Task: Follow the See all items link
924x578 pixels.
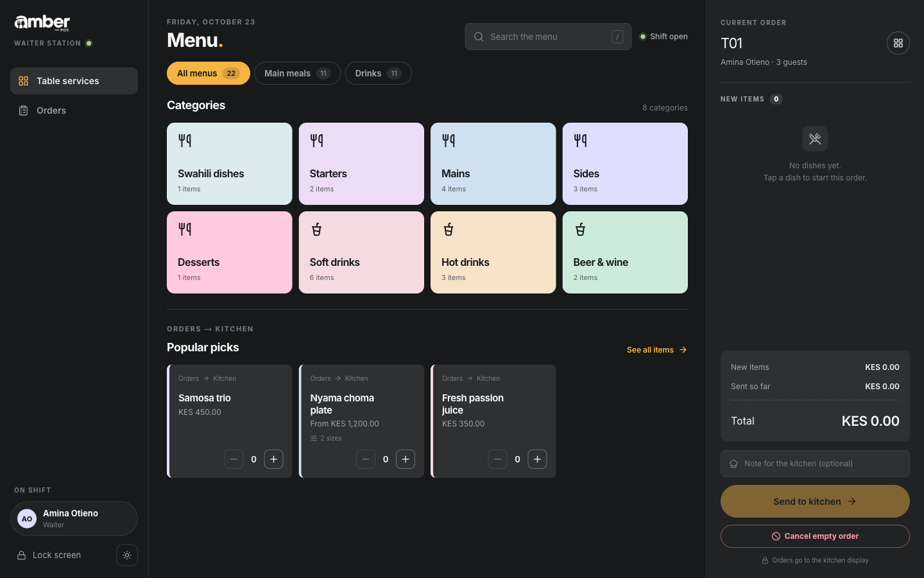Action: (657, 350)
